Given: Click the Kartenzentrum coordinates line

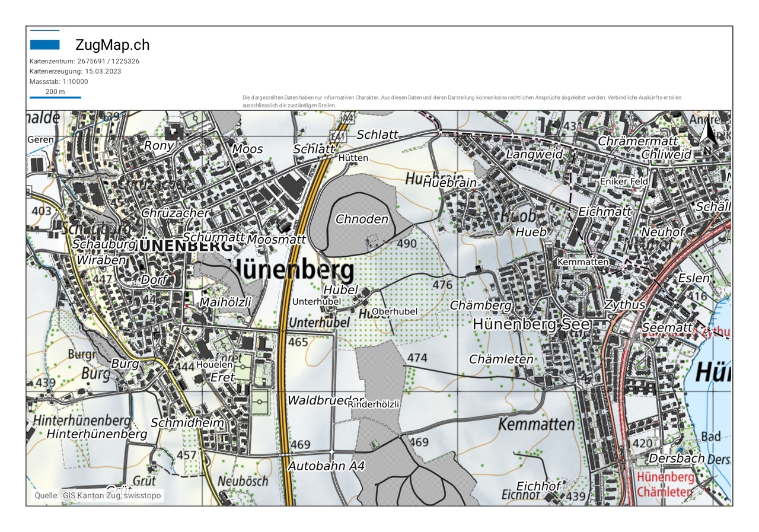Looking at the screenshot, I should pos(84,61).
